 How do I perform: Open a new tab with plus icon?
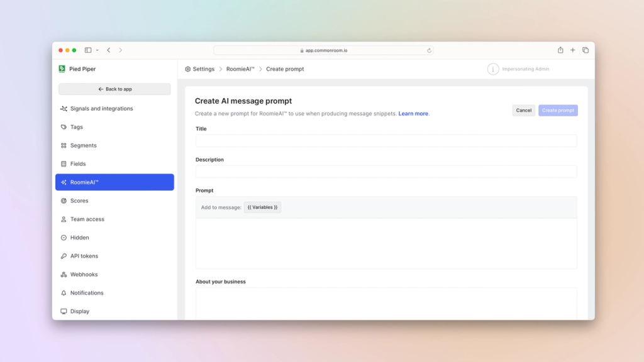pyautogui.click(x=572, y=50)
